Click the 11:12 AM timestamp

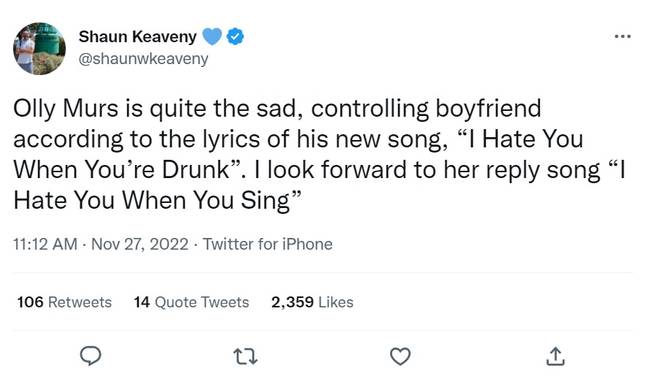click(45, 244)
